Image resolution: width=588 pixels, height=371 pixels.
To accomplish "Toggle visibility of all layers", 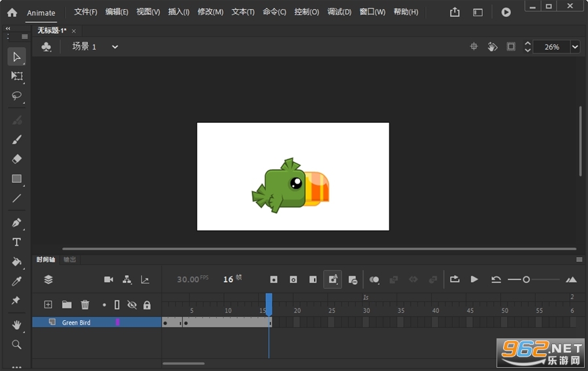I will 132,304.
